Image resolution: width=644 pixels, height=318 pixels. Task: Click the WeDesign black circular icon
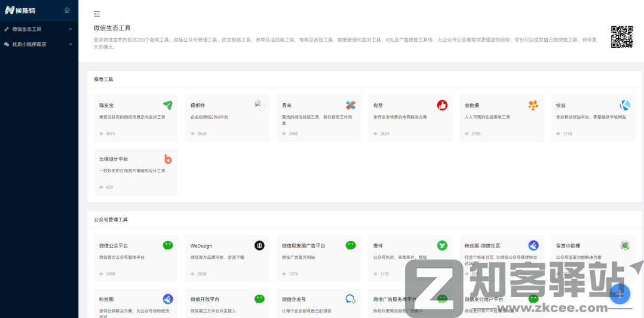259,245
